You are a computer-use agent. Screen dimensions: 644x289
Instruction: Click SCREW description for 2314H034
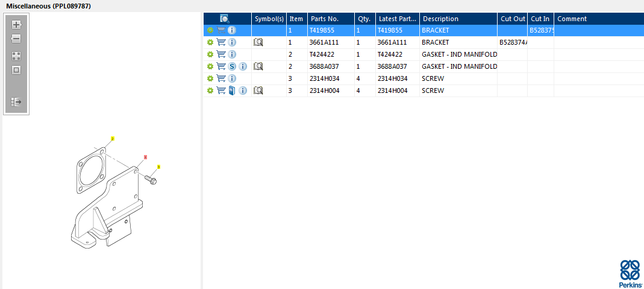(433, 78)
